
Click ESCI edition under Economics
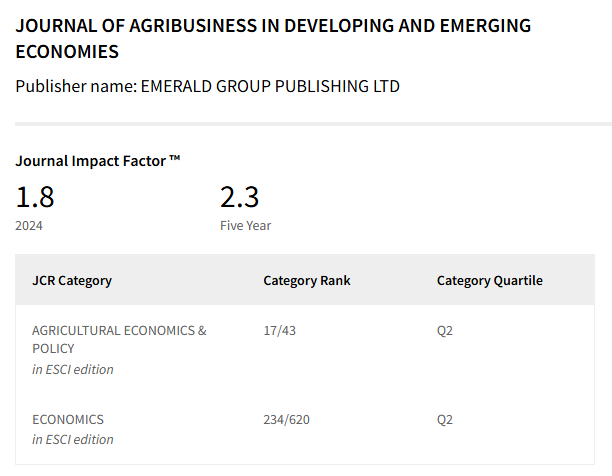[x=73, y=439]
